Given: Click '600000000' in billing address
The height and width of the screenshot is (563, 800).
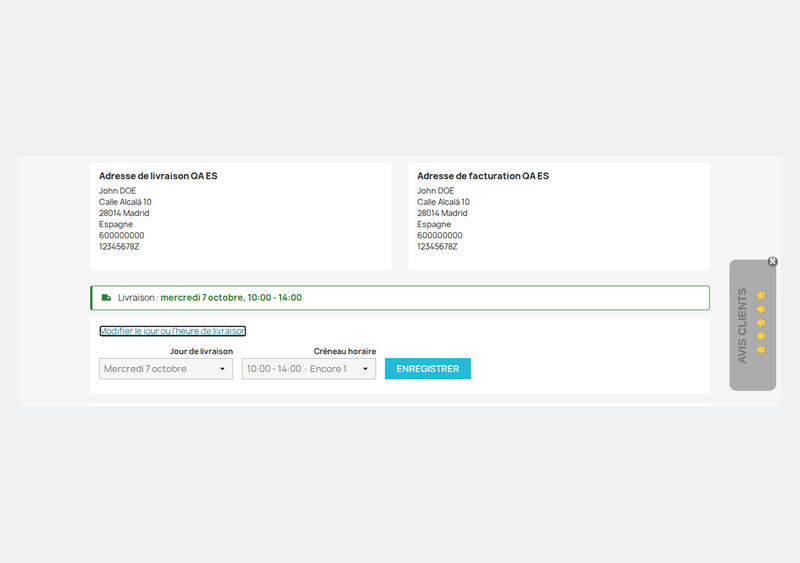Looking at the screenshot, I should tap(439, 235).
